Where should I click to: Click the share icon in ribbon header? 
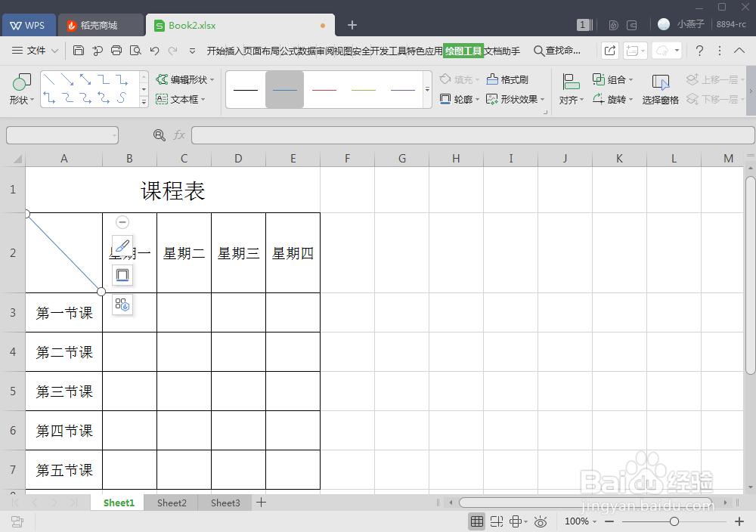click(610, 51)
